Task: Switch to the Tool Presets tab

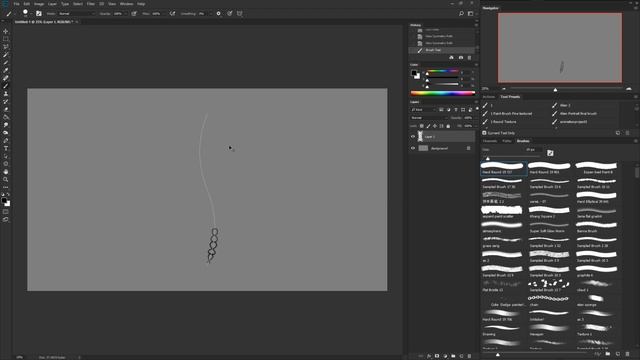Action: (x=510, y=97)
